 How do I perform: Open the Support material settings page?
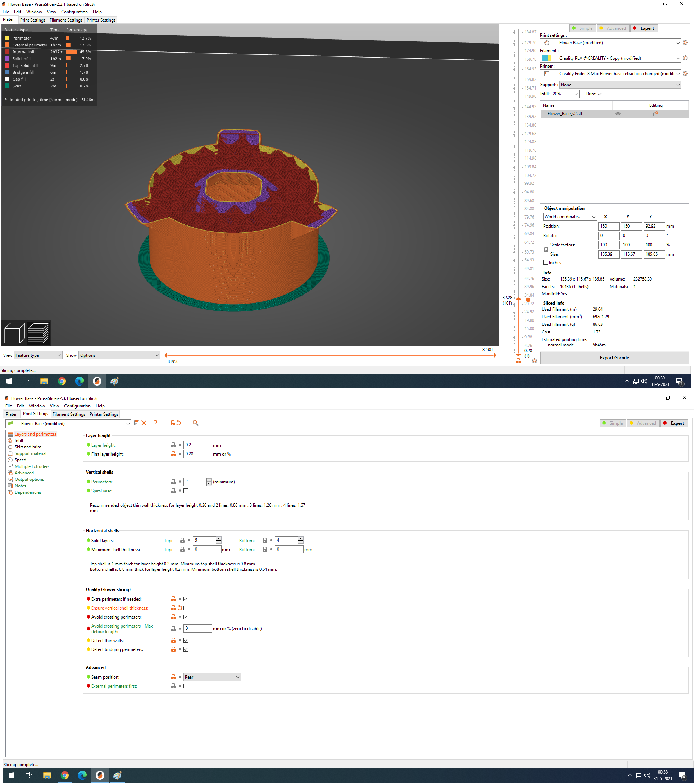(x=30, y=453)
